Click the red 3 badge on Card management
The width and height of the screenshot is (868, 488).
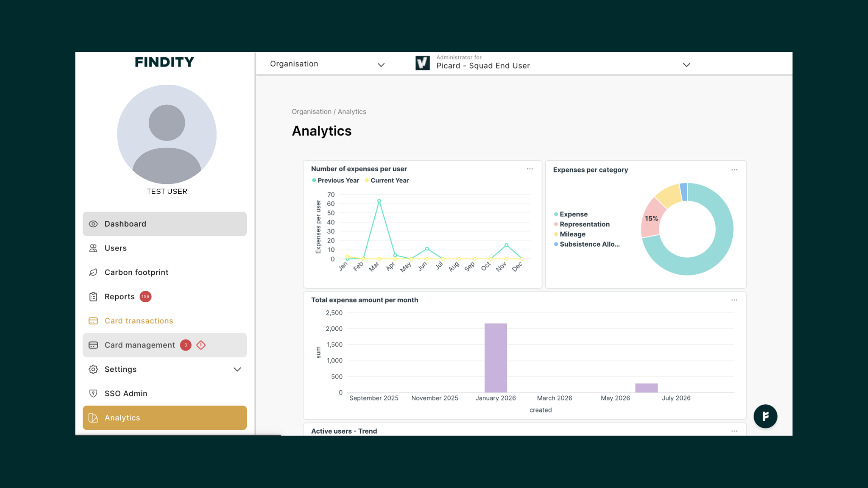(185, 345)
